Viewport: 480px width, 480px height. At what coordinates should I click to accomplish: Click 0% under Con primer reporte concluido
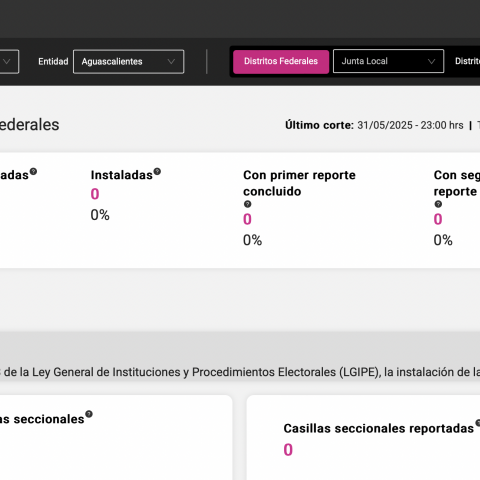tap(253, 240)
